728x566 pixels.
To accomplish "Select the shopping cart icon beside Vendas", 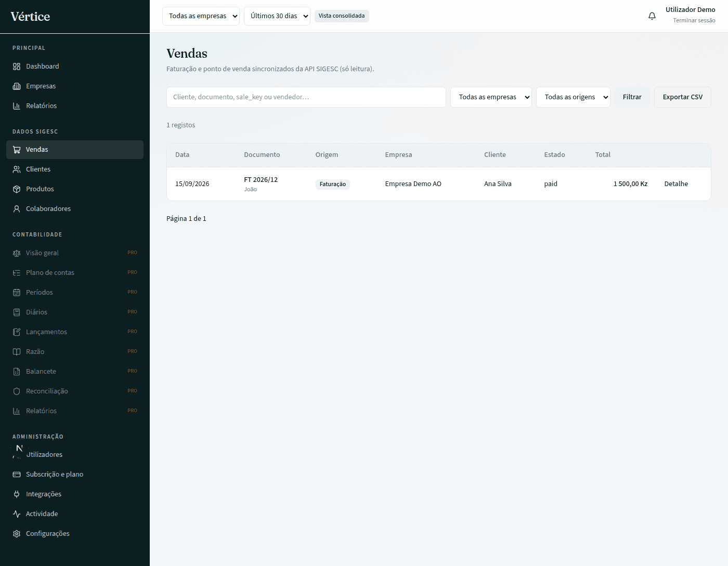I will (17, 150).
